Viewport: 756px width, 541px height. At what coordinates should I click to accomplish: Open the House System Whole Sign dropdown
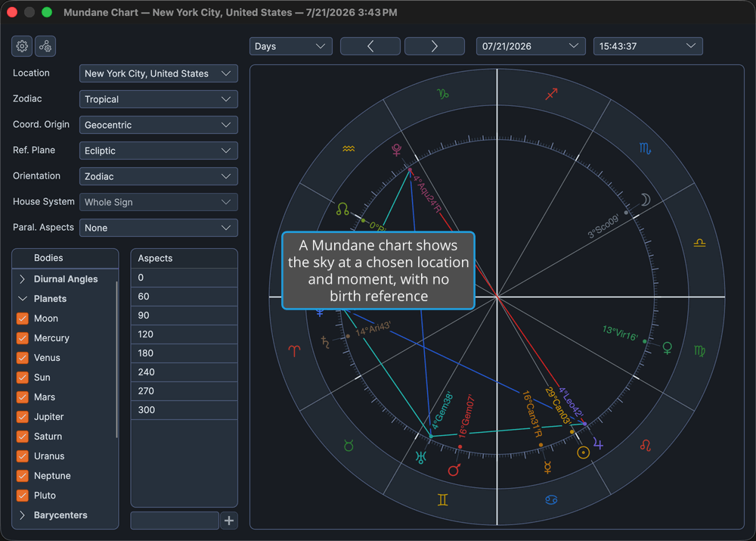[x=158, y=202]
